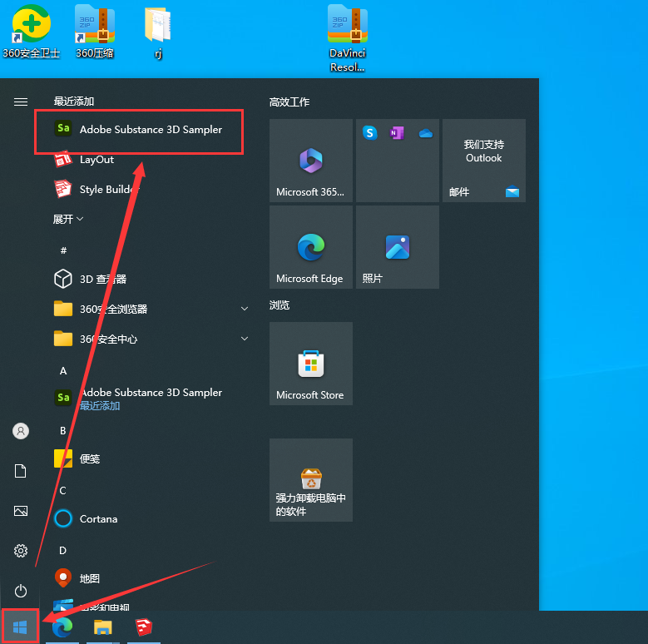Viewport: 648px width, 644px height.
Task: Click the 浏览 group heading
Action: point(279,305)
